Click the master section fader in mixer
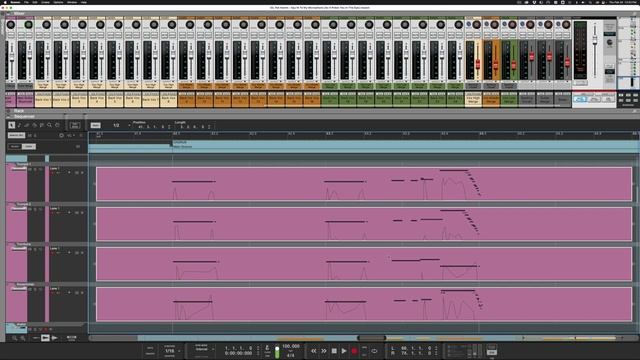 (x=595, y=39)
